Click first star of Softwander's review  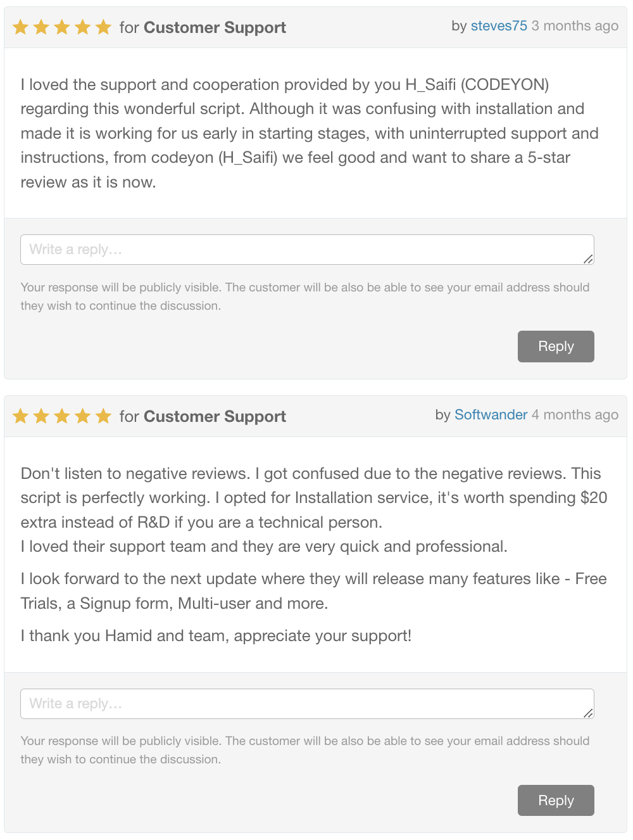click(x=21, y=416)
